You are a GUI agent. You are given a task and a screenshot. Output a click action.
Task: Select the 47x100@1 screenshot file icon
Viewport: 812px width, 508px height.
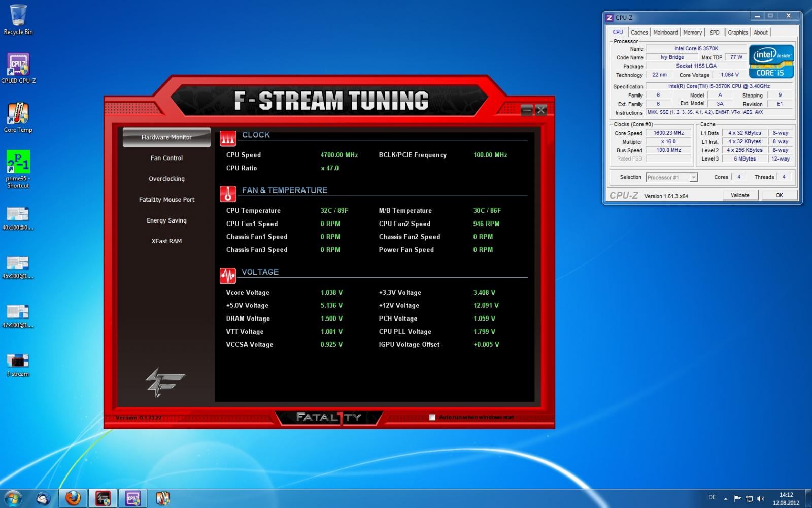(x=18, y=315)
